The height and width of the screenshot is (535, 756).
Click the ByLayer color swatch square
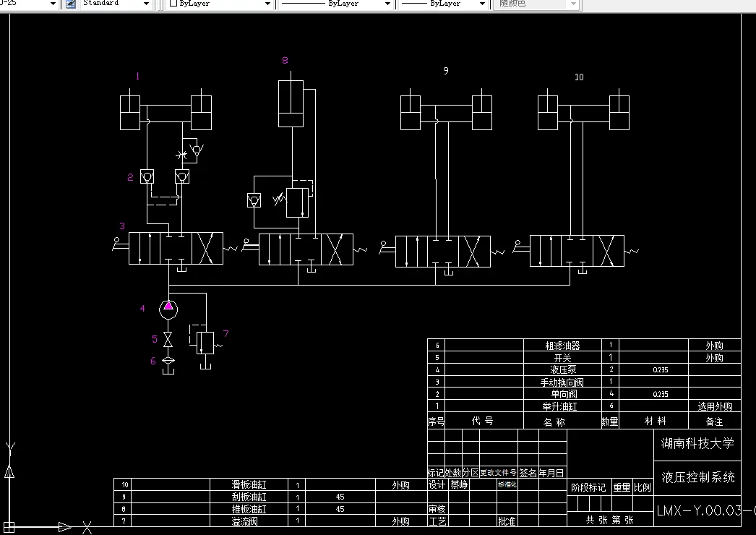(173, 4)
